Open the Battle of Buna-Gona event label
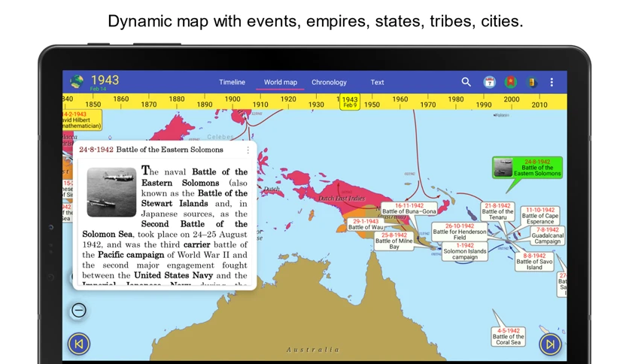Viewport: 629px width, 364px height. click(409, 208)
